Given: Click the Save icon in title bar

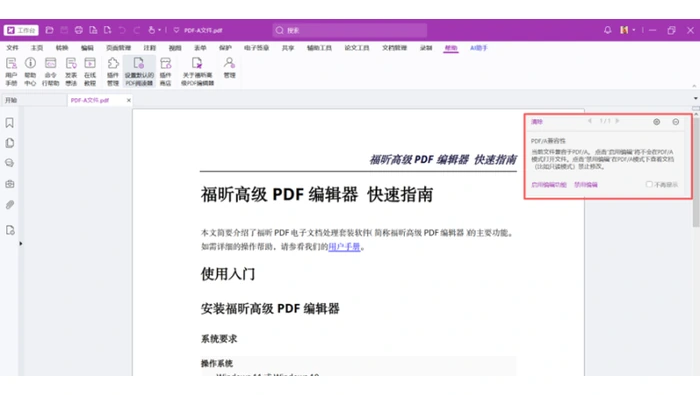Looking at the screenshot, I should tap(64, 30).
